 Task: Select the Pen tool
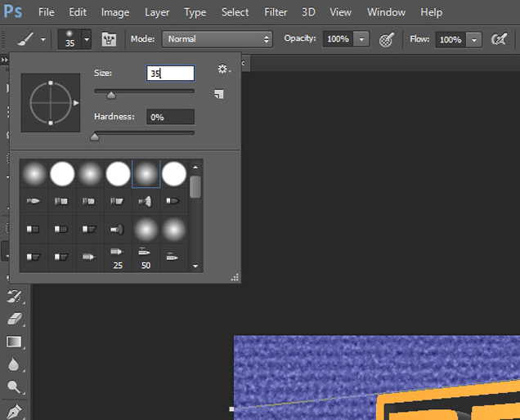(14, 409)
